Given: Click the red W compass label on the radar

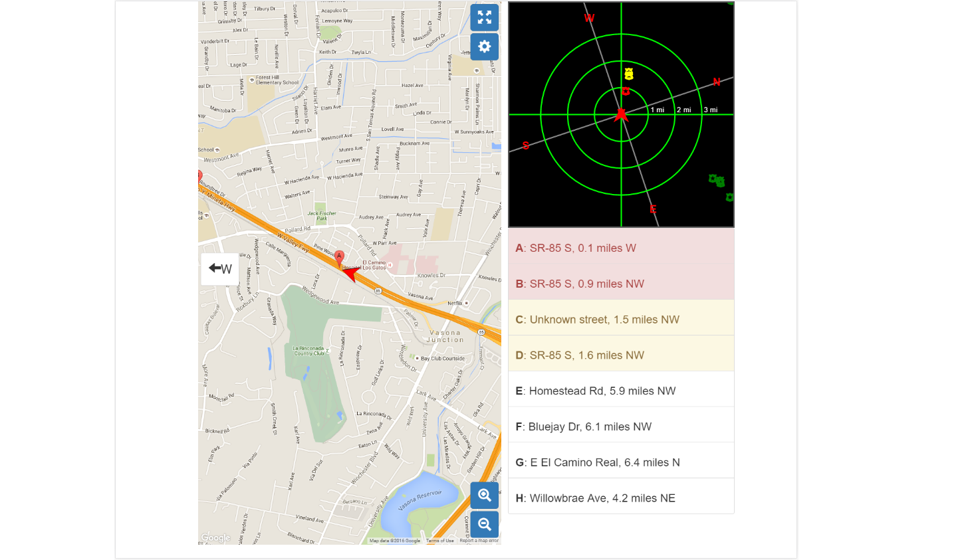Looking at the screenshot, I should (589, 18).
